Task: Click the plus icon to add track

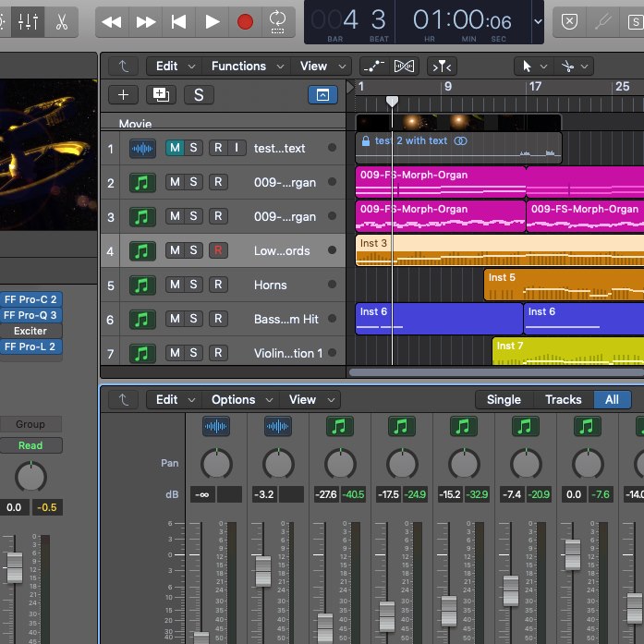Action: coord(123,94)
